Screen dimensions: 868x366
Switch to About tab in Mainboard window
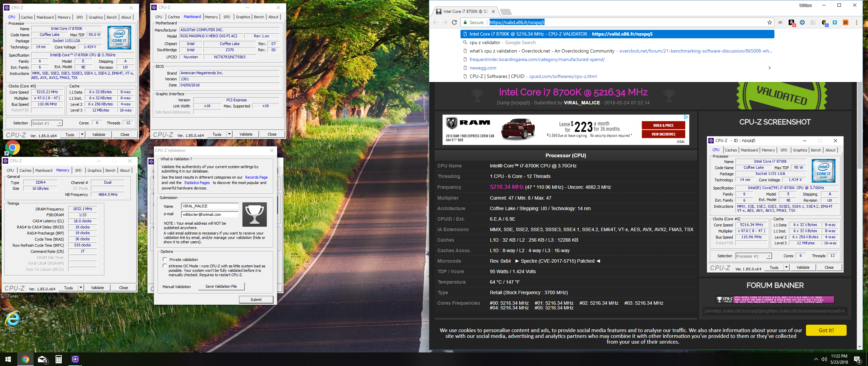tap(273, 17)
